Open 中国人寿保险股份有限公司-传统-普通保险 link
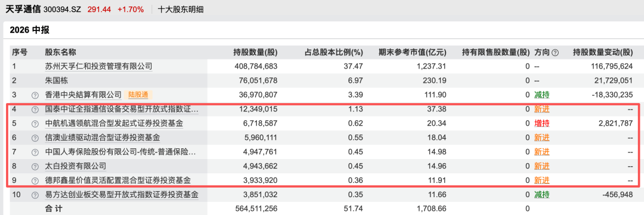Viewport: 644px width, 215px height. coord(120,152)
